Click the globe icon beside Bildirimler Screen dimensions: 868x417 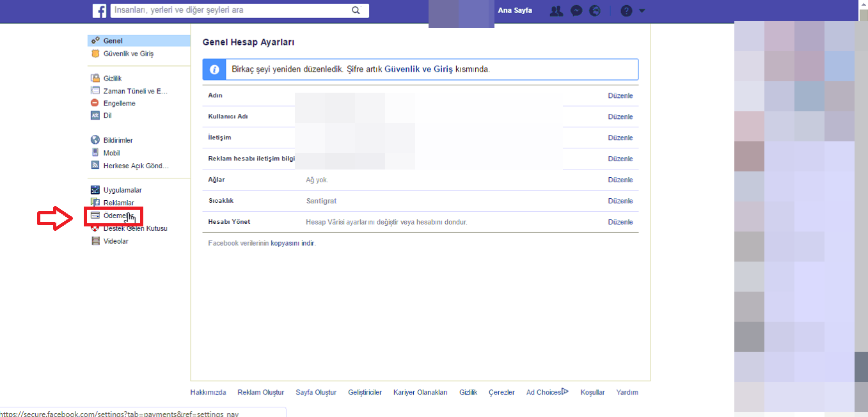tap(95, 140)
